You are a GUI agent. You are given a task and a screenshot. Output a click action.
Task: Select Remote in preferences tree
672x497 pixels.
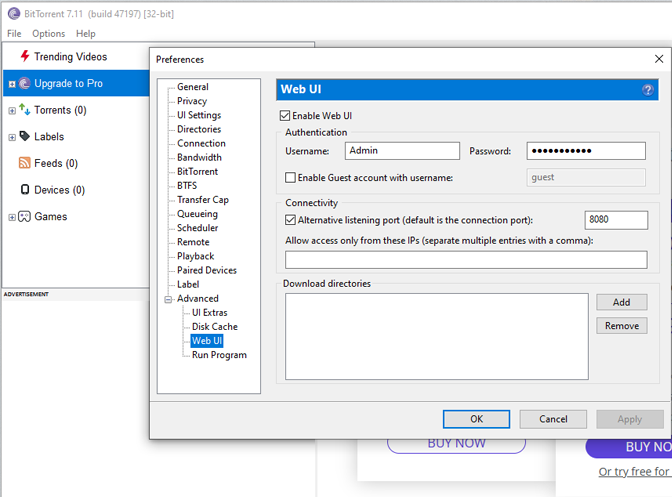tap(193, 242)
